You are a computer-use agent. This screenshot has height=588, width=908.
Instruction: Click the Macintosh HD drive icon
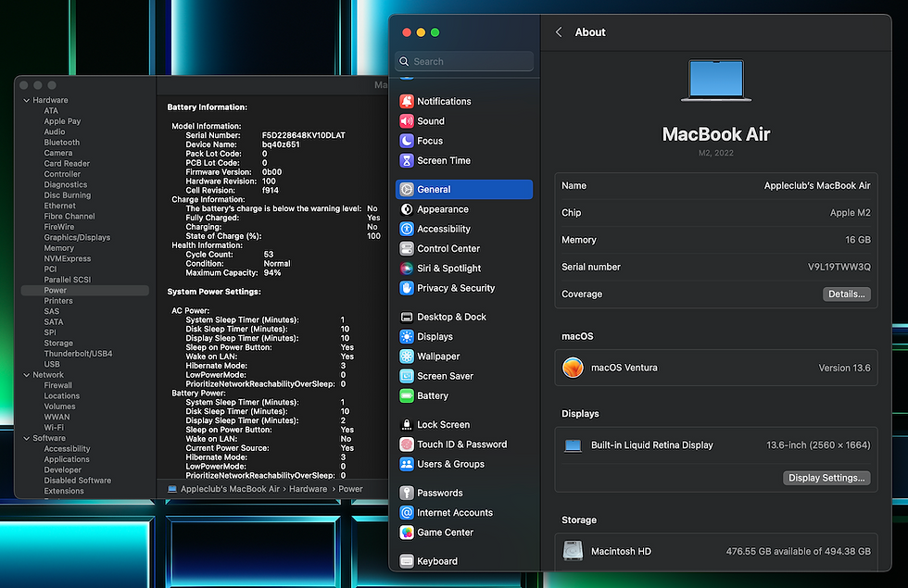point(573,550)
